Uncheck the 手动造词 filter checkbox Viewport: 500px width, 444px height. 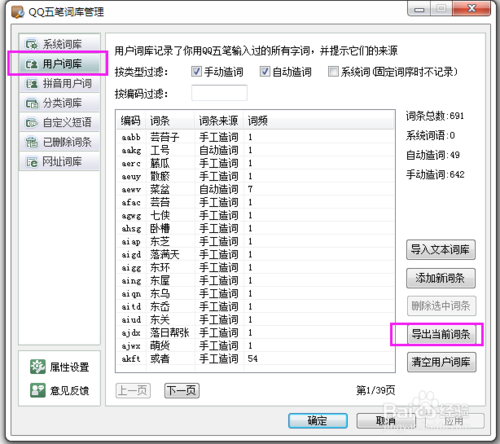196,72
